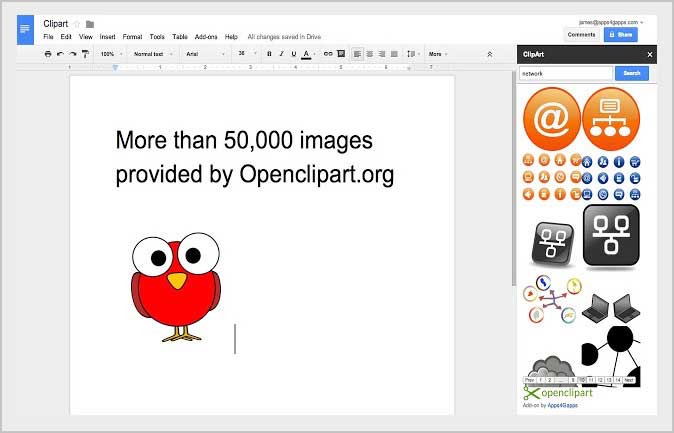Screen dimensions: 674x433
Task: Go to next clipart page with Next
Action: (629, 380)
